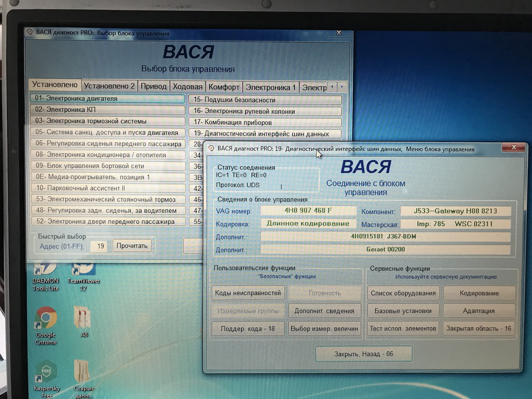Click Коды неисправностей button
The image size is (532, 399).
(248, 293)
